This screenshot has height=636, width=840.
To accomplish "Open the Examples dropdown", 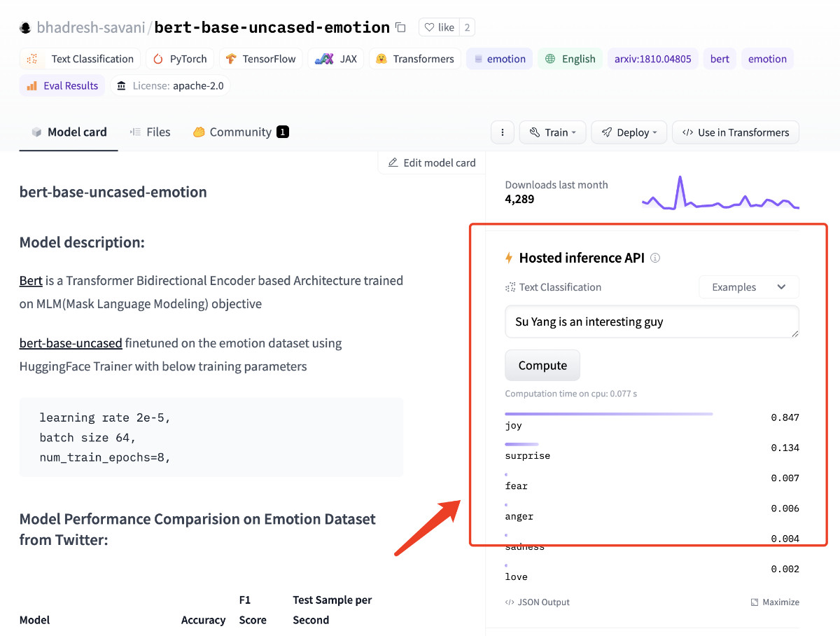I will click(x=749, y=287).
